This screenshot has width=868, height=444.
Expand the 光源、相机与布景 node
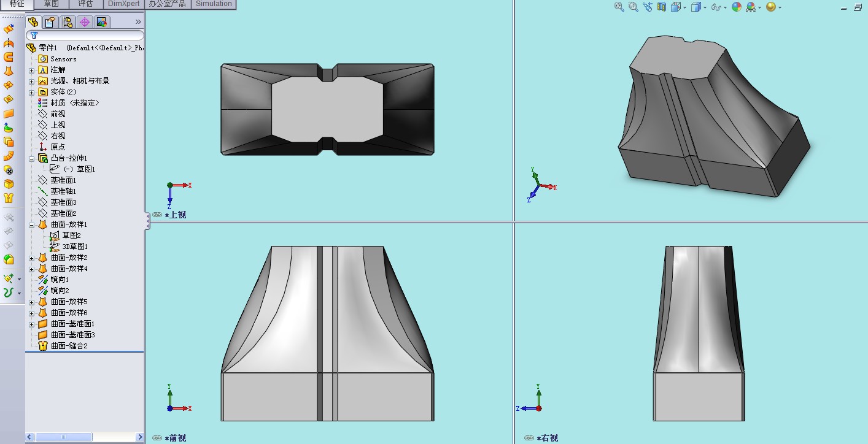click(x=32, y=81)
